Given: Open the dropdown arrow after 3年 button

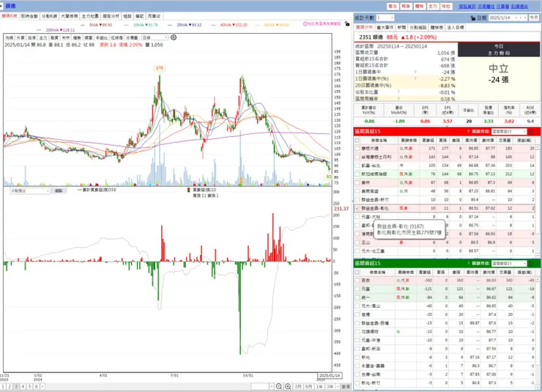Looking at the screenshot, I should click(x=338, y=386).
